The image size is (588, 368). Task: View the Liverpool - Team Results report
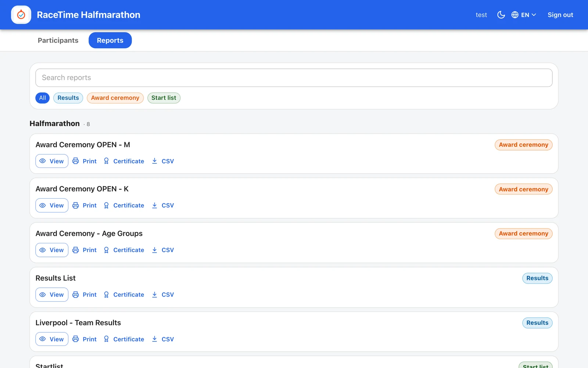[x=52, y=339]
